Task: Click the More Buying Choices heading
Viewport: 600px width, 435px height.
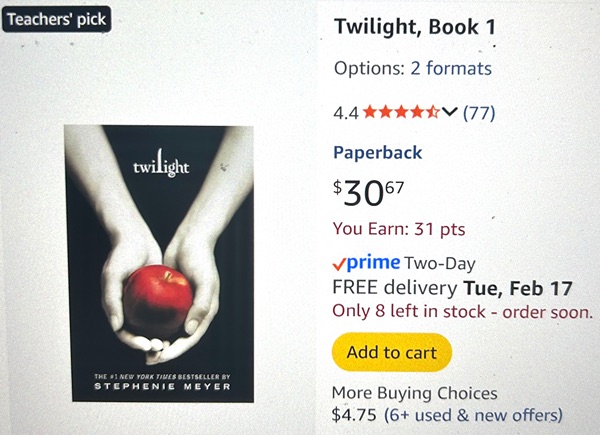Action: pos(414,393)
